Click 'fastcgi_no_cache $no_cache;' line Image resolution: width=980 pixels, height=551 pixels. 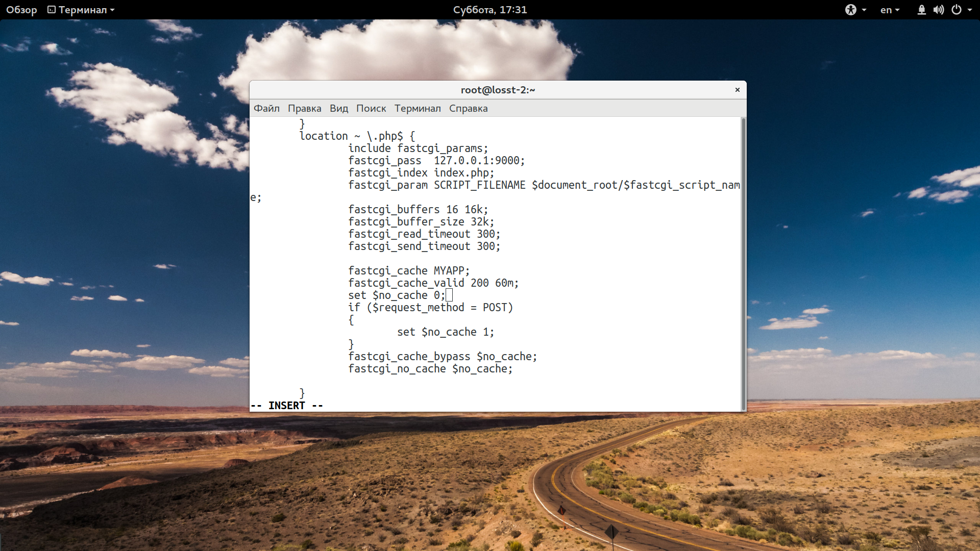tap(430, 369)
